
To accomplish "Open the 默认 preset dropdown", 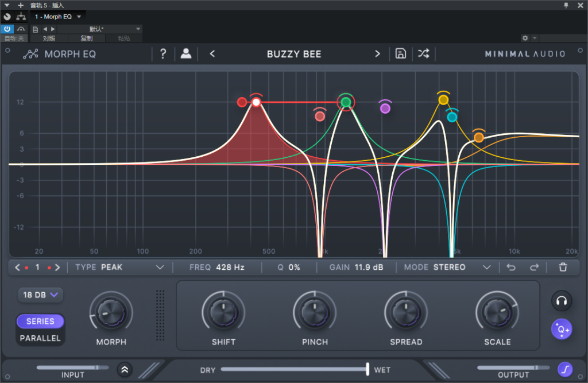I will point(99,29).
